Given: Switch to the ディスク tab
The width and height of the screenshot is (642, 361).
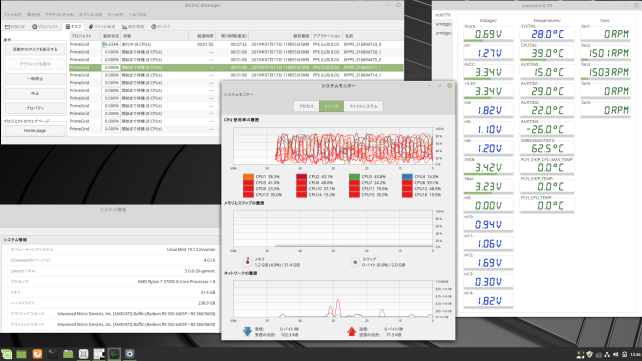Looking at the screenshot, I should point(160,27).
